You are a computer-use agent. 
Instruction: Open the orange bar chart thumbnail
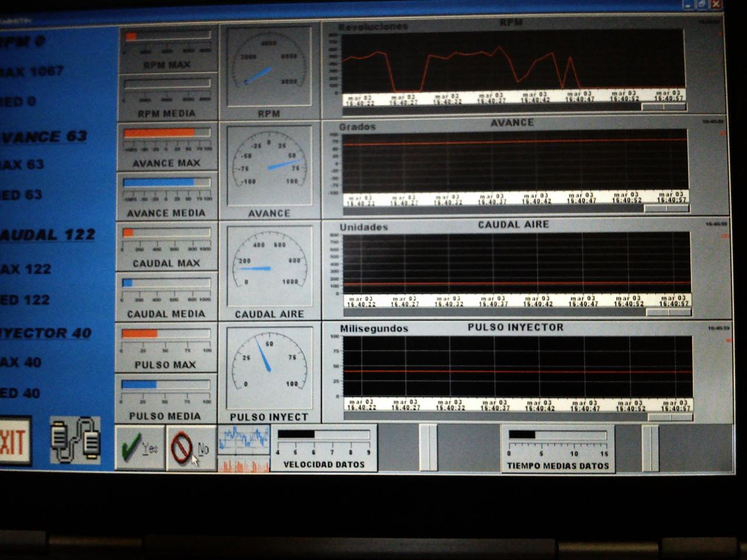(244, 465)
